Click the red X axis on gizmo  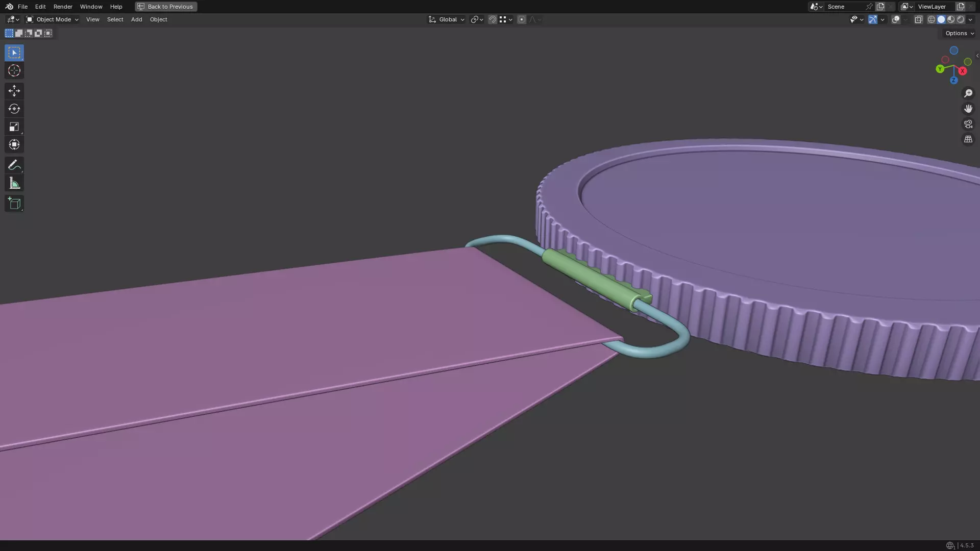tap(962, 71)
